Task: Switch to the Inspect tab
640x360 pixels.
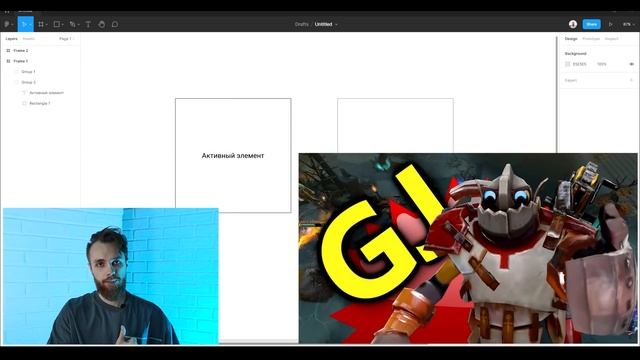Action: [611, 39]
